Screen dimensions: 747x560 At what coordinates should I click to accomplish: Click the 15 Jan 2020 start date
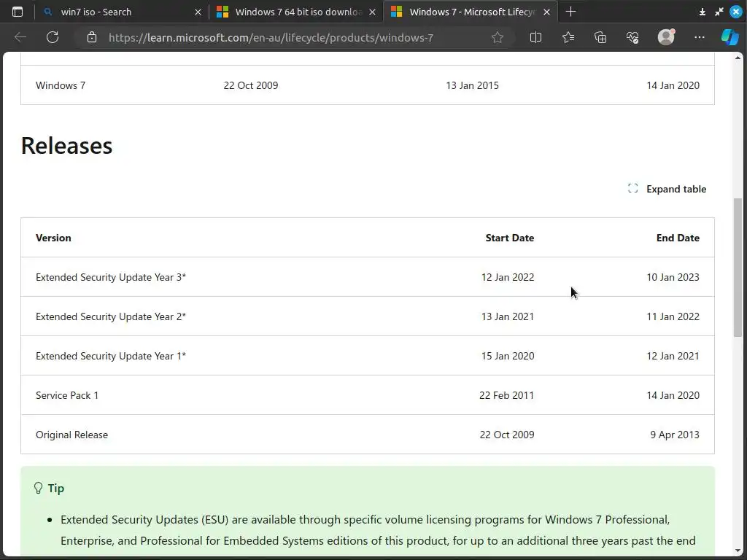point(508,356)
